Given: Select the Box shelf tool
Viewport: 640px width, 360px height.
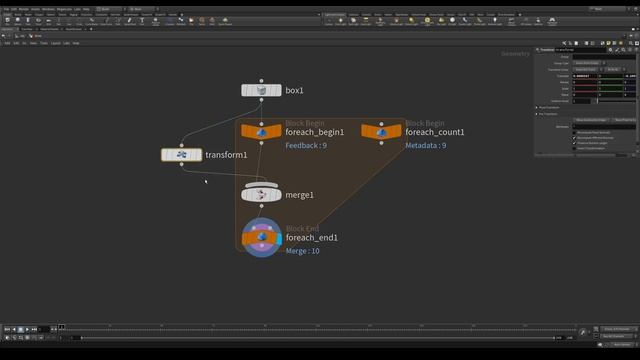Looking at the screenshot, I should [8, 21].
